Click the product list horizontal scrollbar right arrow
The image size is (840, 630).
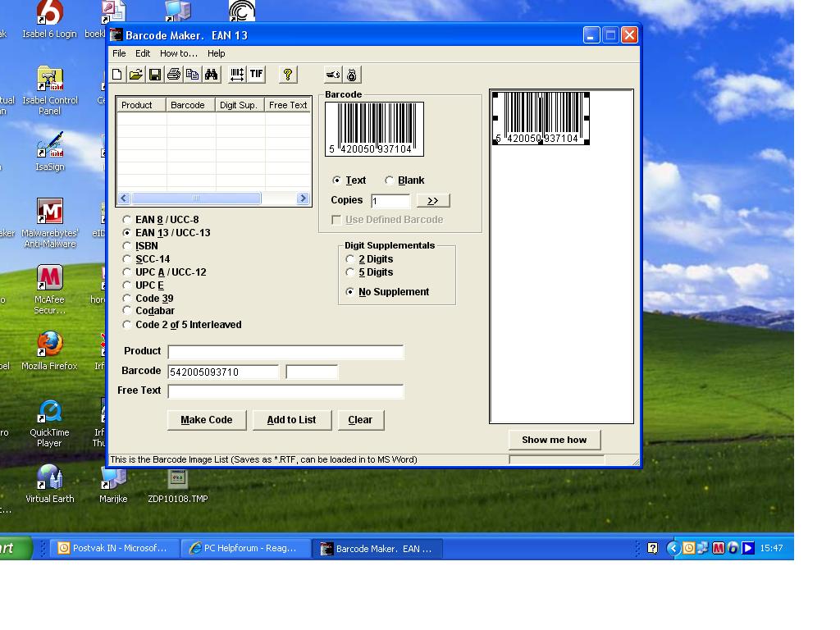pyautogui.click(x=303, y=198)
